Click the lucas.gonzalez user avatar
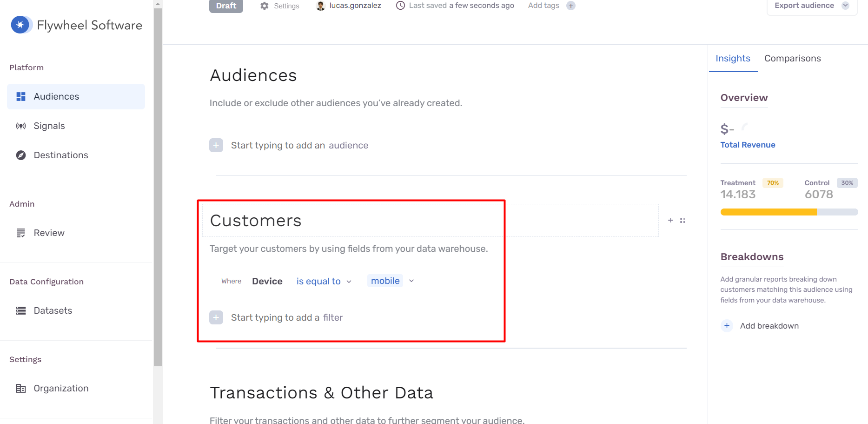Viewport: 868px width, 424px height. (320, 6)
